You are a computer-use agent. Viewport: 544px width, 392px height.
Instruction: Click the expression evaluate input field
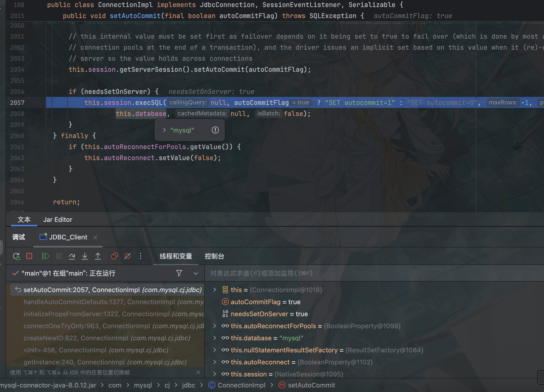[351, 273]
